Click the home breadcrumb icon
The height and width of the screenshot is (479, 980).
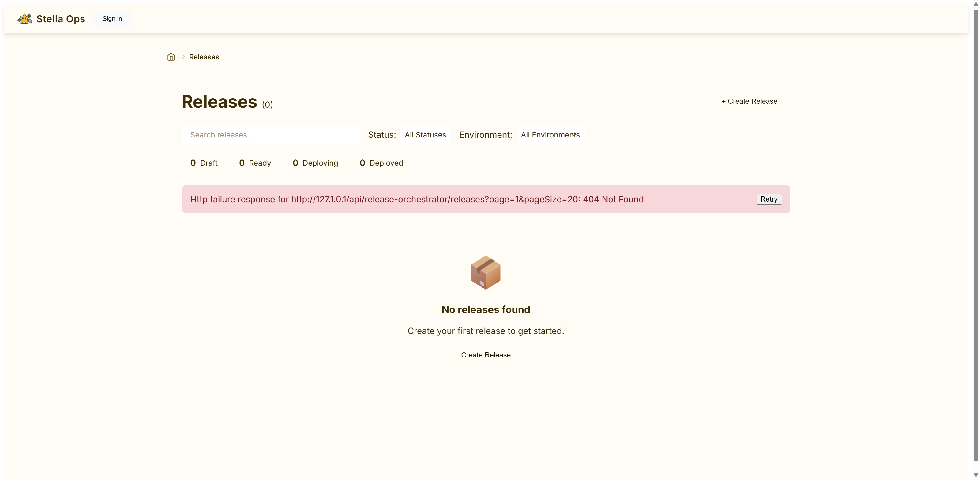coord(171,57)
